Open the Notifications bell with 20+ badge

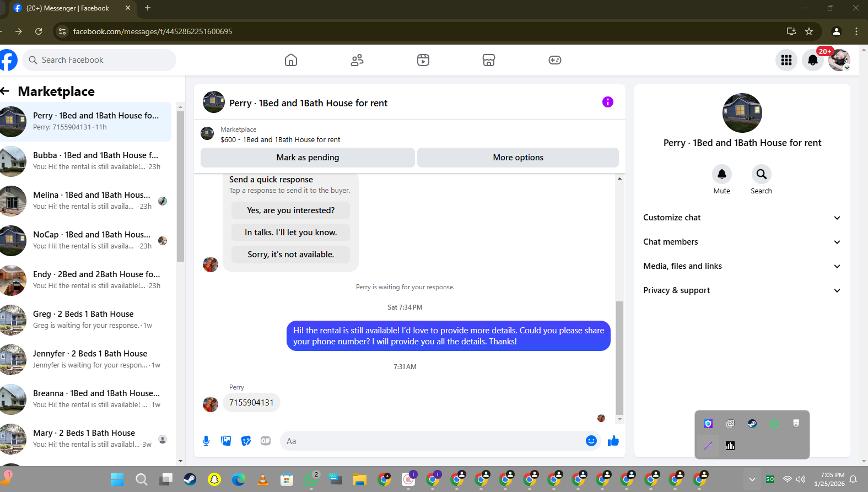point(813,60)
